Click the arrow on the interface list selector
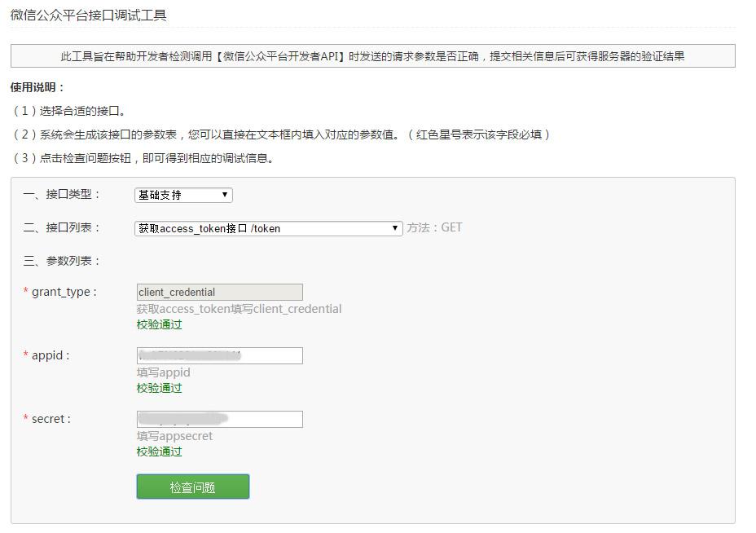 pyautogui.click(x=395, y=228)
